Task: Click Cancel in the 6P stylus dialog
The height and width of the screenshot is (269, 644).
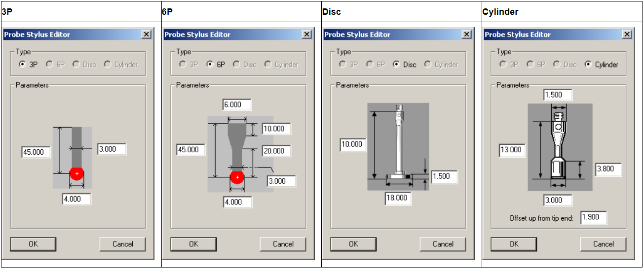Action: click(283, 244)
